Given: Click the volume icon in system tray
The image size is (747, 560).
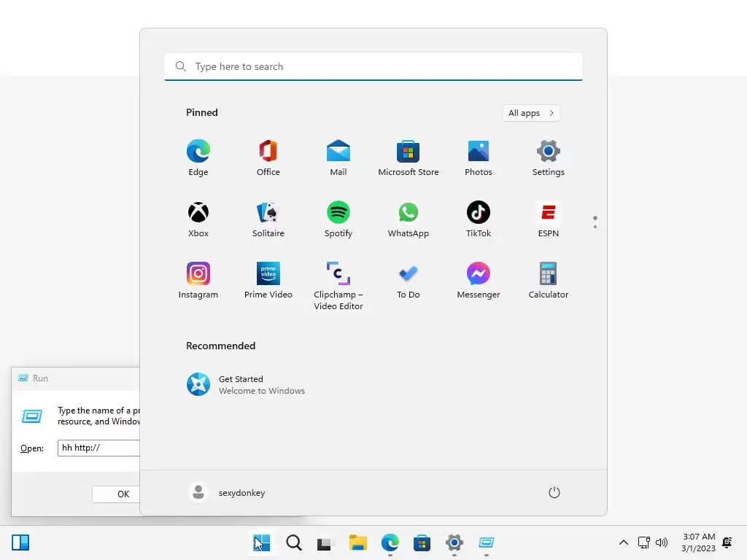Looking at the screenshot, I should point(662,542).
